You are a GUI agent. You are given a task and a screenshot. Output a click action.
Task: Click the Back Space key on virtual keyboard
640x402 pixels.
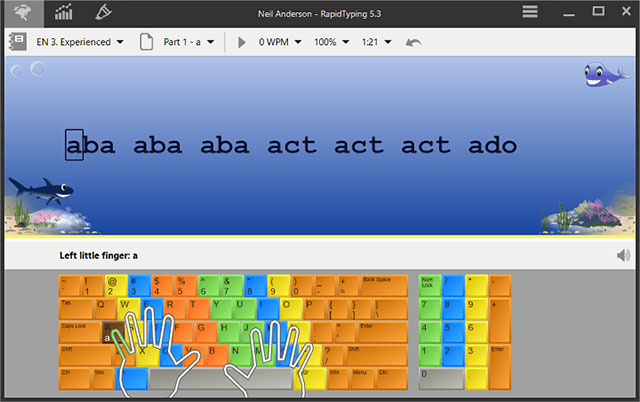[x=384, y=286]
